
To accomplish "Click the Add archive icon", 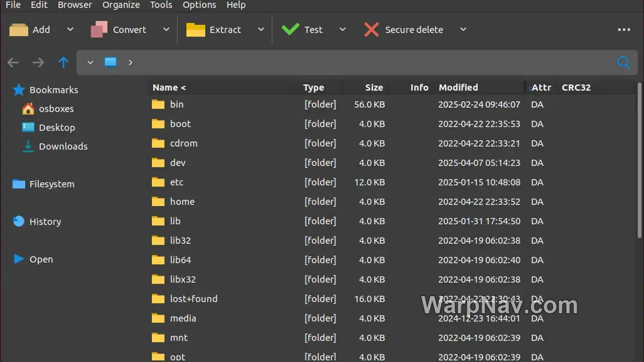I will 19,30.
